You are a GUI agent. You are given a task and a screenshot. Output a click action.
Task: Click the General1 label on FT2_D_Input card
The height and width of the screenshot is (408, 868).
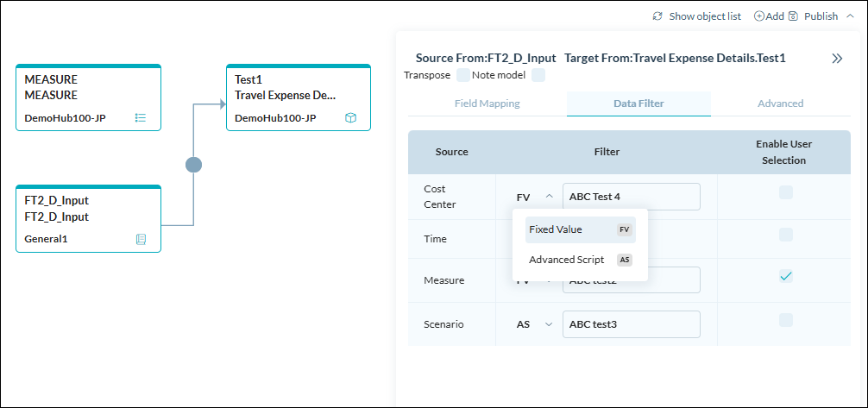[x=47, y=239]
